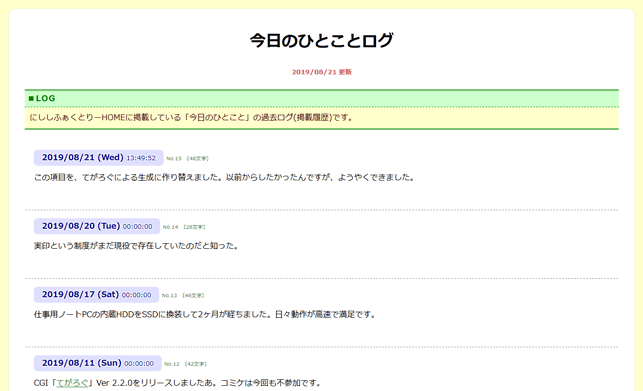Click the 2019/08/21 (Wed) date label
Image resolution: width=643 pixels, height=391 pixels.
[82, 158]
